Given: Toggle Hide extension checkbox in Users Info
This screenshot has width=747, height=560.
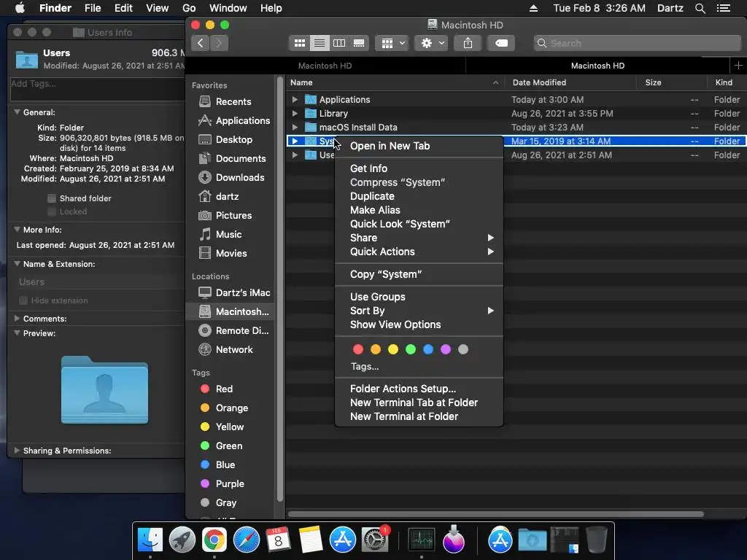Looking at the screenshot, I should (23, 300).
